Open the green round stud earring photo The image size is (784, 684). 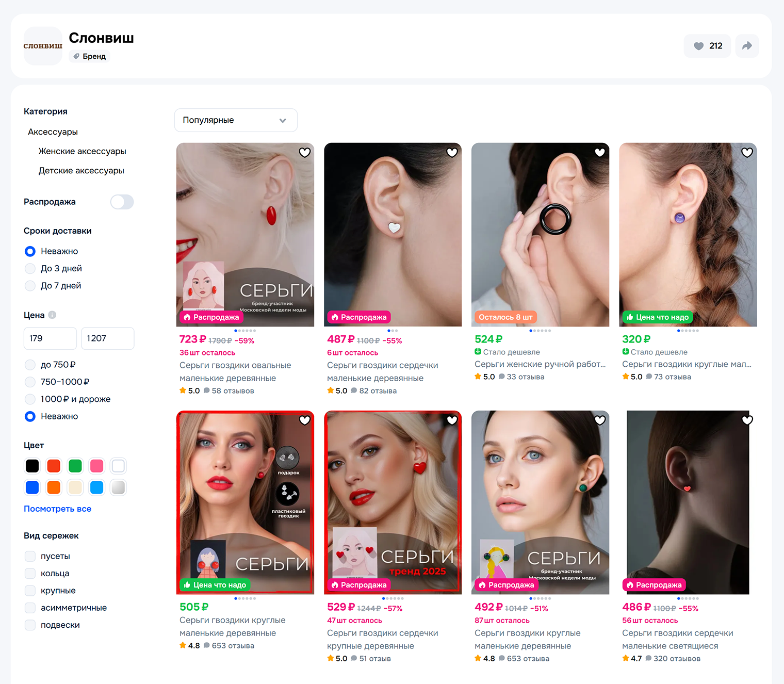(540, 502)
